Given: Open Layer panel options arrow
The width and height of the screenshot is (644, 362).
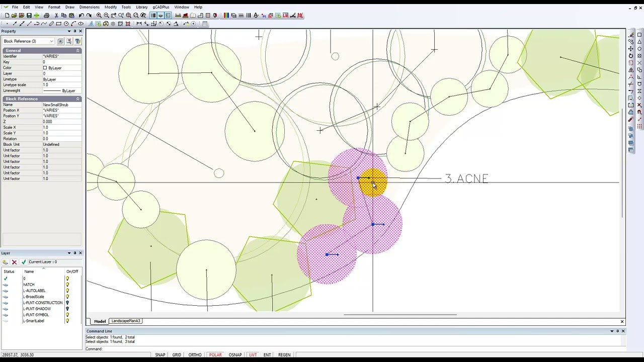Looking at the screenshot, I should pos(69,253).
